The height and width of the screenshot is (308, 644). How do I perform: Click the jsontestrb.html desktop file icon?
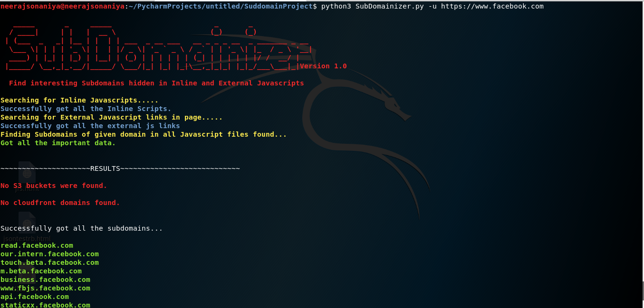(x=27, y=222)
